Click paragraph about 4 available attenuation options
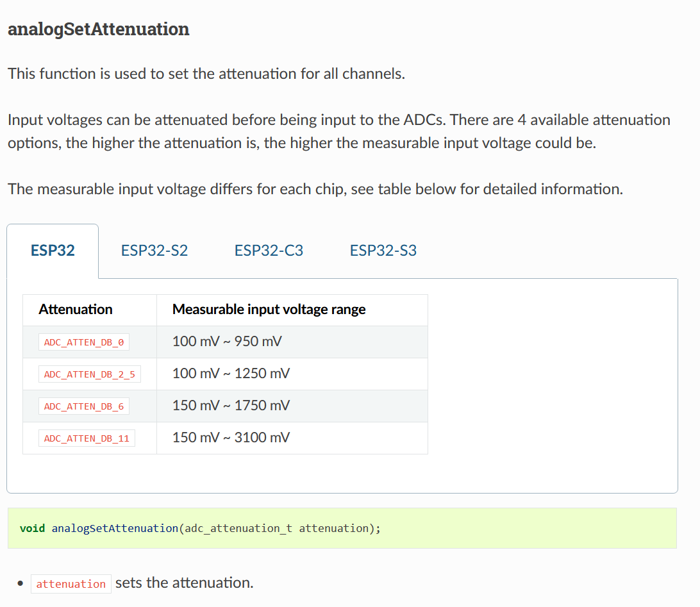 339,131
